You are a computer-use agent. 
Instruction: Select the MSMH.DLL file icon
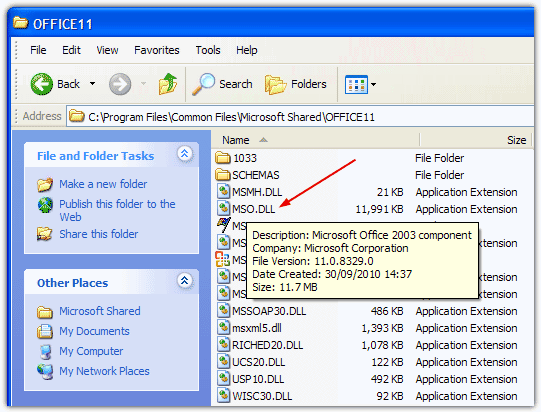(x=224, y=191)
